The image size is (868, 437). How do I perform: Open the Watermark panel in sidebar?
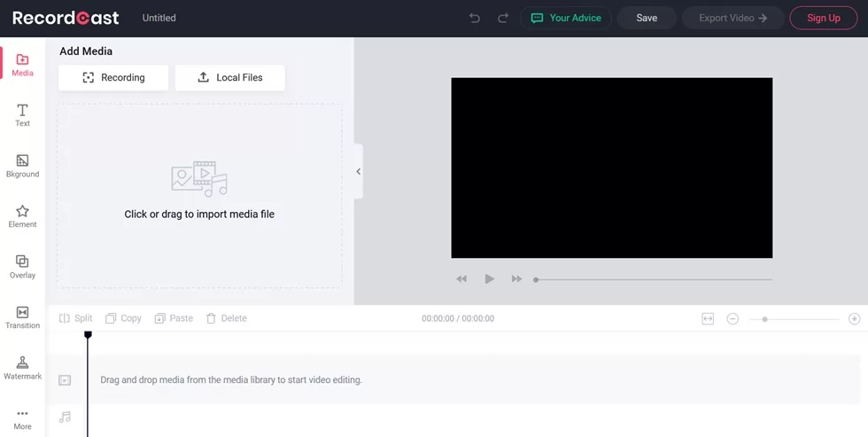click(22, 368)
